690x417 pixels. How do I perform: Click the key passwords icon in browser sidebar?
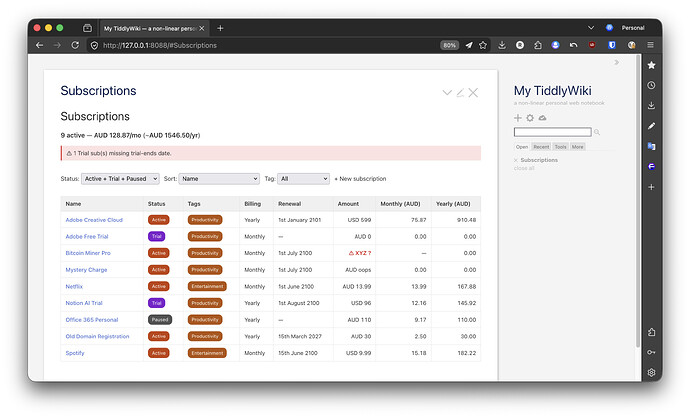pyautogui.click(x=652, y=352)
